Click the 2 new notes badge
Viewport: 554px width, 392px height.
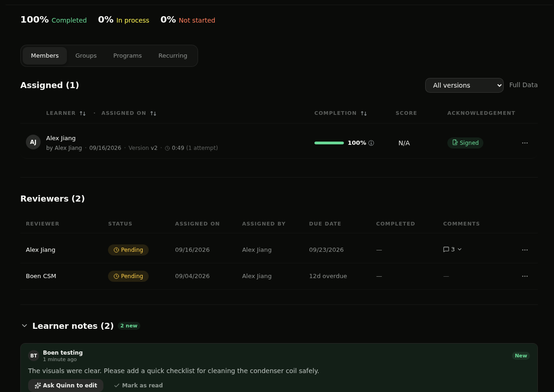pos(129,326)
